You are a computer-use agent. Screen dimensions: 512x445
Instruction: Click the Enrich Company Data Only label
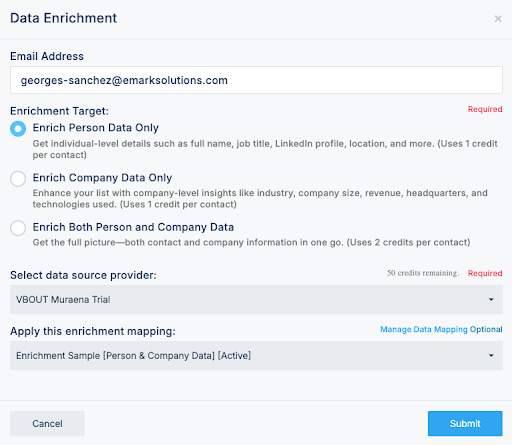pyautogui.click(x=102, y=178)
